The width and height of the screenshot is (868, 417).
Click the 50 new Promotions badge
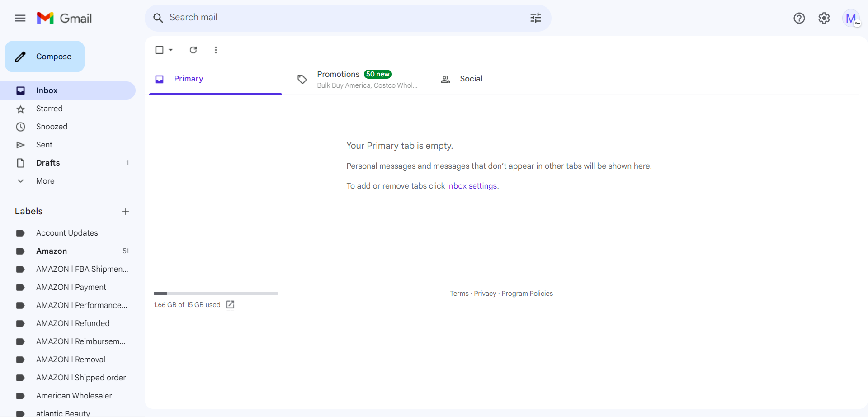pyautogui.click(x=377, y=74)
